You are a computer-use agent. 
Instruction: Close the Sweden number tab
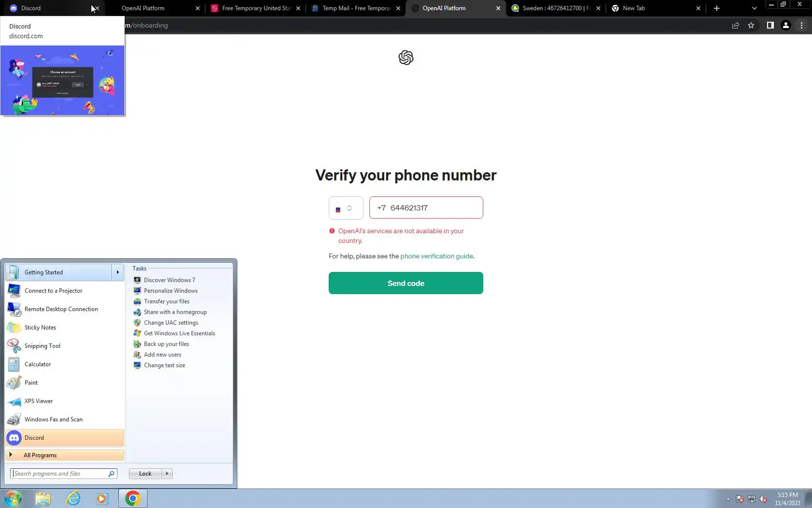[x=598, y=8]
